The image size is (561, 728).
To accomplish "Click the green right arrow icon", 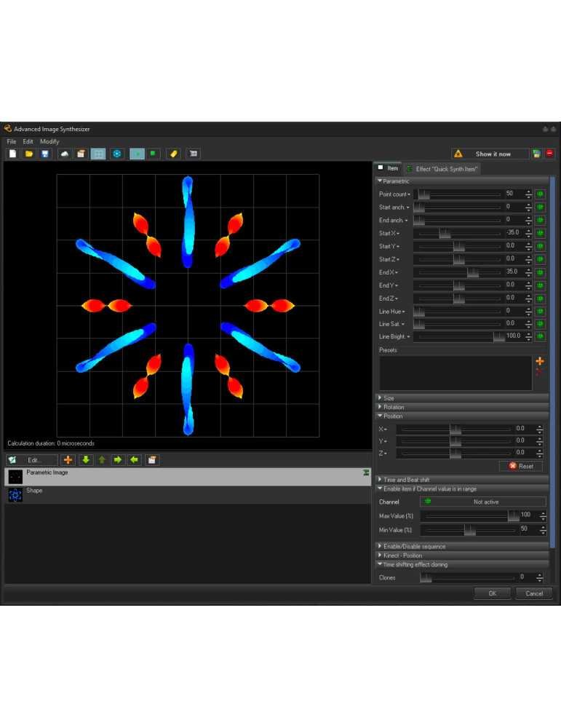I will coord(118,460).
